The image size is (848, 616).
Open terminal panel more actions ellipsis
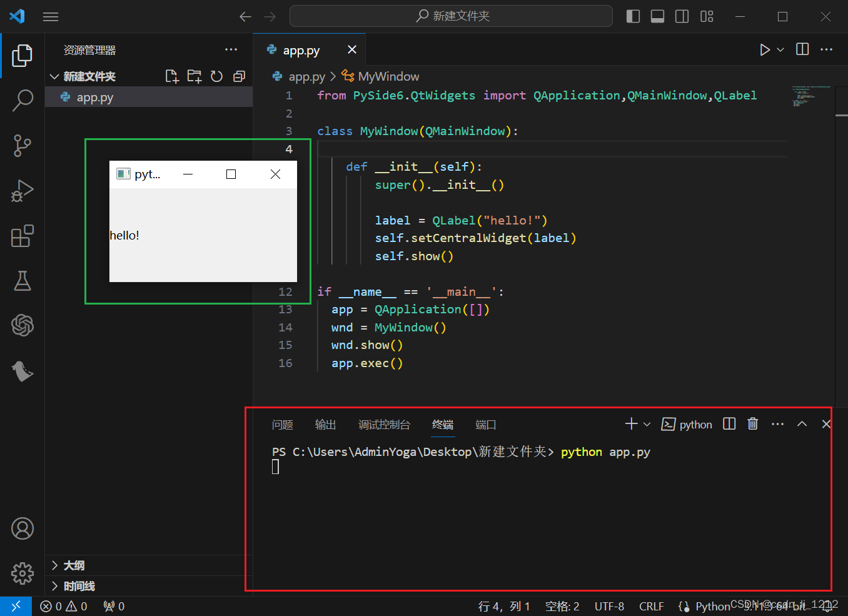(777, 424)
